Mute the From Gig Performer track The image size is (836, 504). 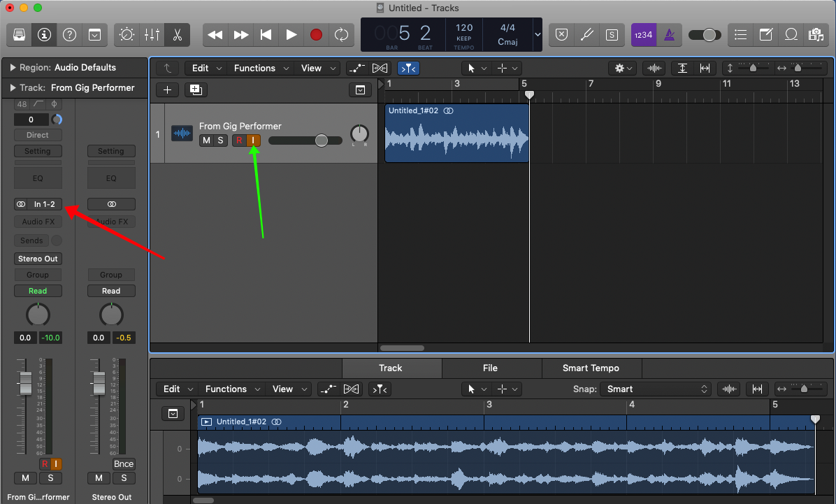pyautogui.click(x=206, y=141)
